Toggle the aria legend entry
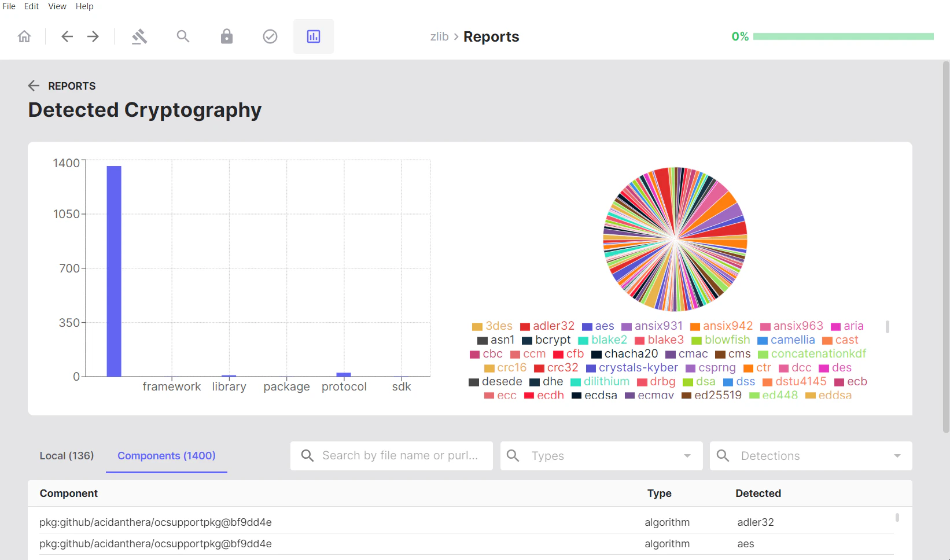The image size is (950, 560). (x=847, y=326)
